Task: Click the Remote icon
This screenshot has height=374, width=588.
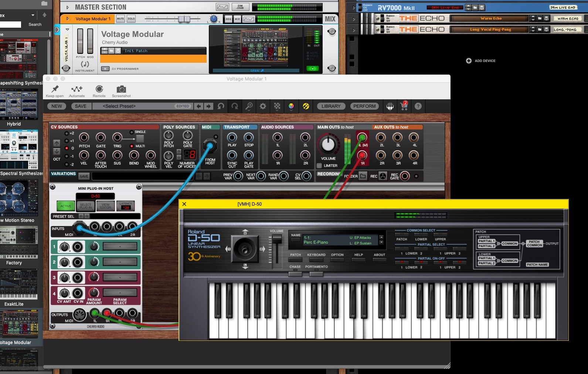Action: (99, 89)
